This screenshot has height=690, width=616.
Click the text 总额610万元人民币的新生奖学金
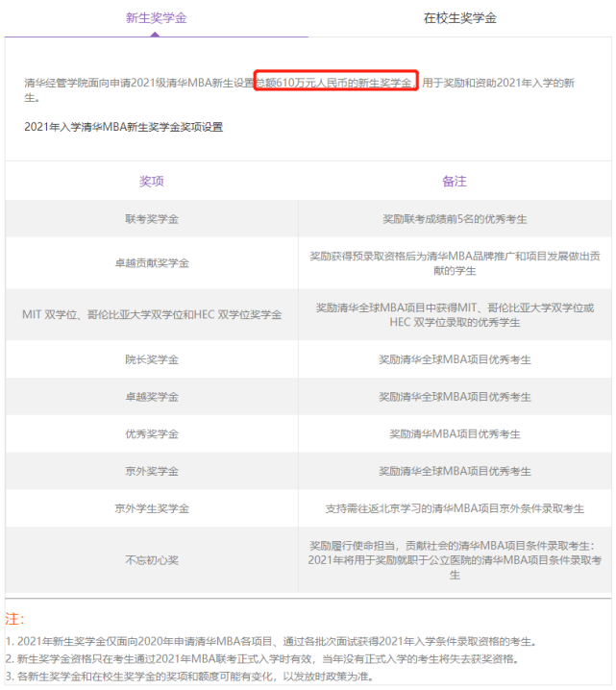coord(334,83)
